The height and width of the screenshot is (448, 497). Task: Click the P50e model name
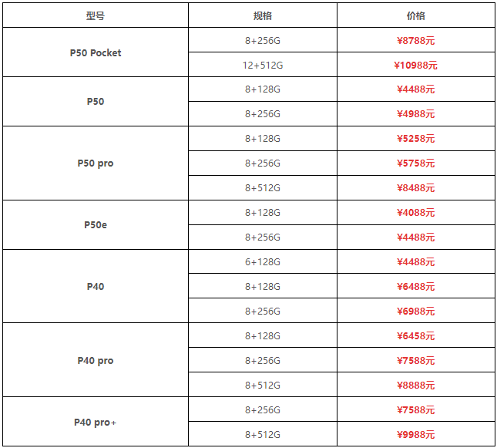[96, 225]
